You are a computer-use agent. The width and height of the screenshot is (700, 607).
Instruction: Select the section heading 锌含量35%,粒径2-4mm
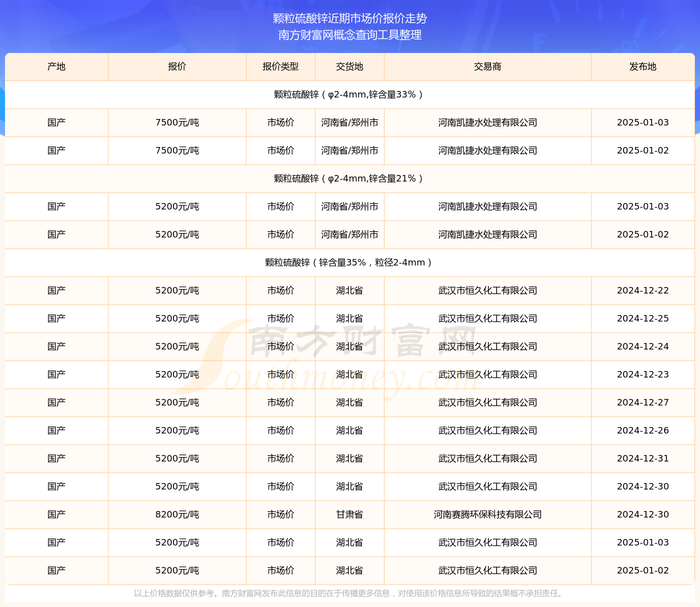(x=350, y=262)
